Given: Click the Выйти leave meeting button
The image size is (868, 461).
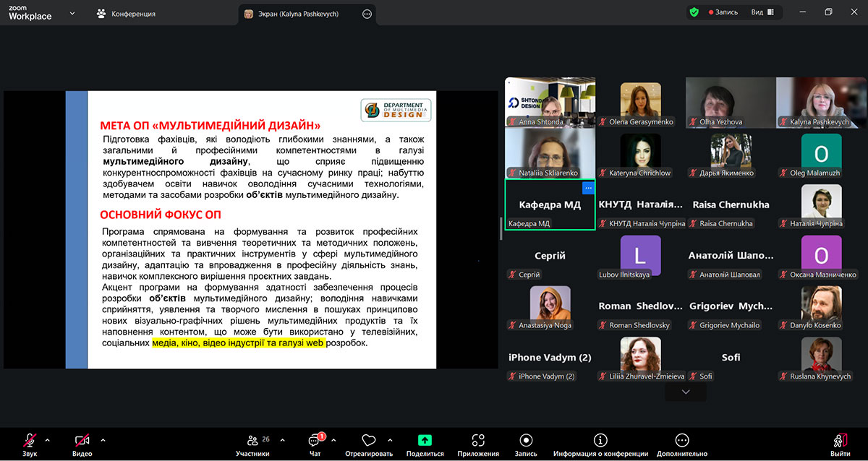Looking at the screenshot, I should click(840, 442).
